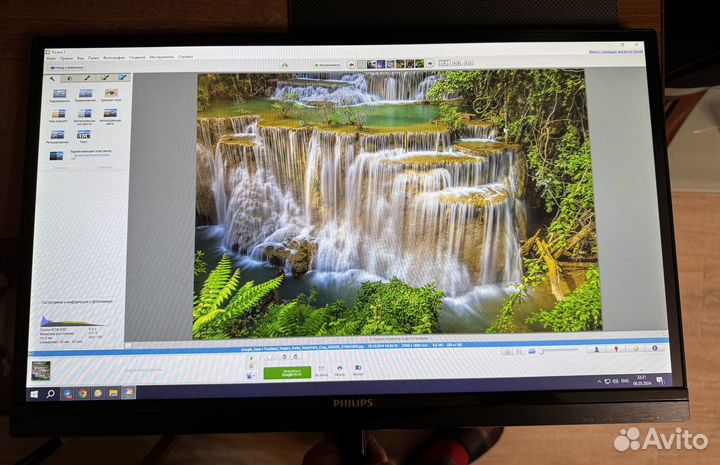720x465 pixels.
Task: Click the zoom slider below the photo
Action: (x=560, y=350)
